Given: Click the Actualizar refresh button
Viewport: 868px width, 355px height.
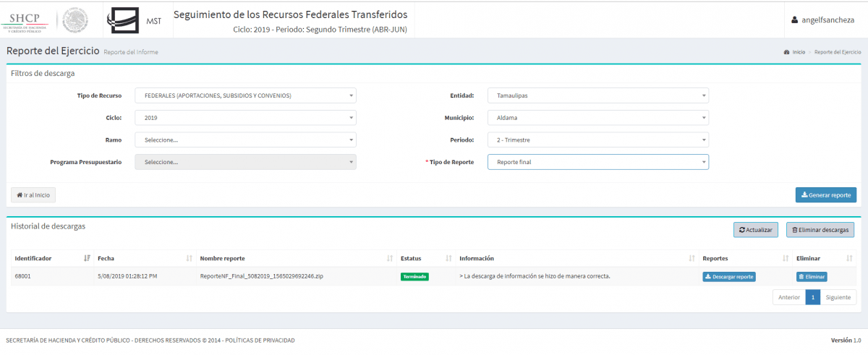Looking at the screenshot, I should [755, 230].
